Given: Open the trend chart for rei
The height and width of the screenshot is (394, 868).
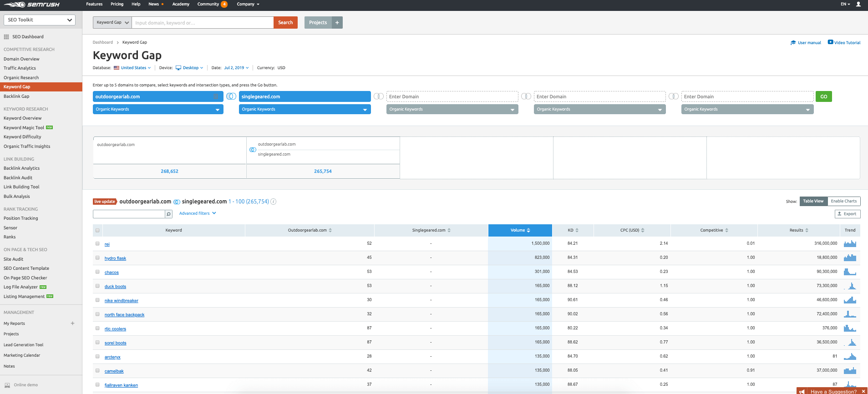Looking at the screenshot, I should 850,244.
